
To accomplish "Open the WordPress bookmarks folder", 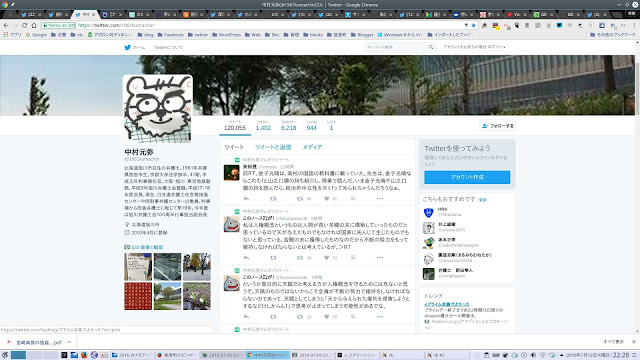I will coord(227,35).
